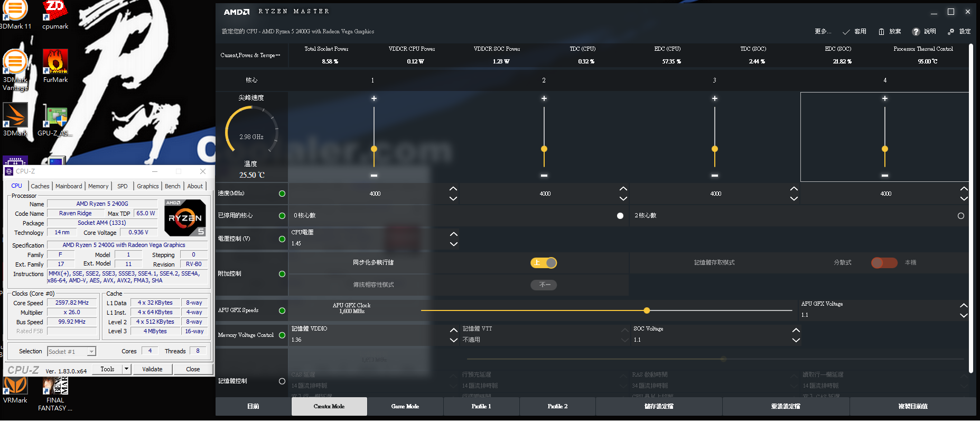
Task: Click the discard trash can icon
Action: click(x=881, y=32)
